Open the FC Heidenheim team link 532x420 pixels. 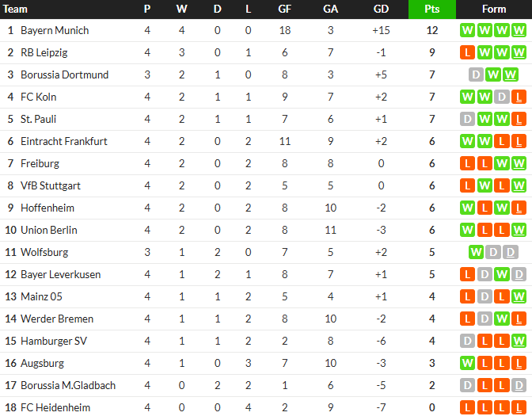pos(55,407)
